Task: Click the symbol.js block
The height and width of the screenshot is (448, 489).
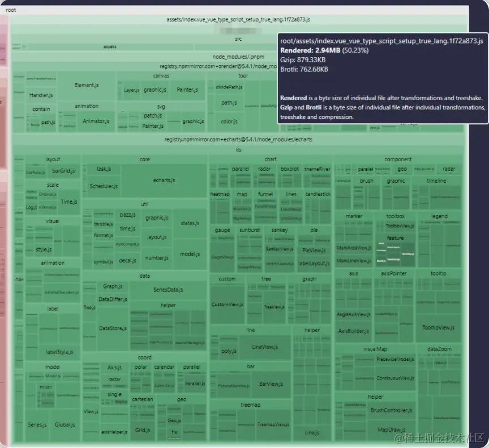Action: pos(103,261)
